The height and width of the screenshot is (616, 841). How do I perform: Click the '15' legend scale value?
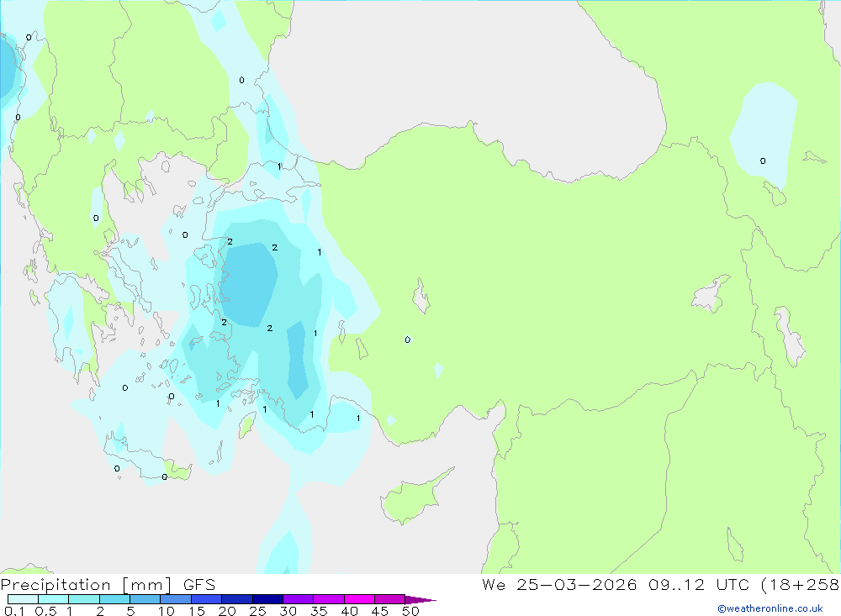tap(197, 611)
